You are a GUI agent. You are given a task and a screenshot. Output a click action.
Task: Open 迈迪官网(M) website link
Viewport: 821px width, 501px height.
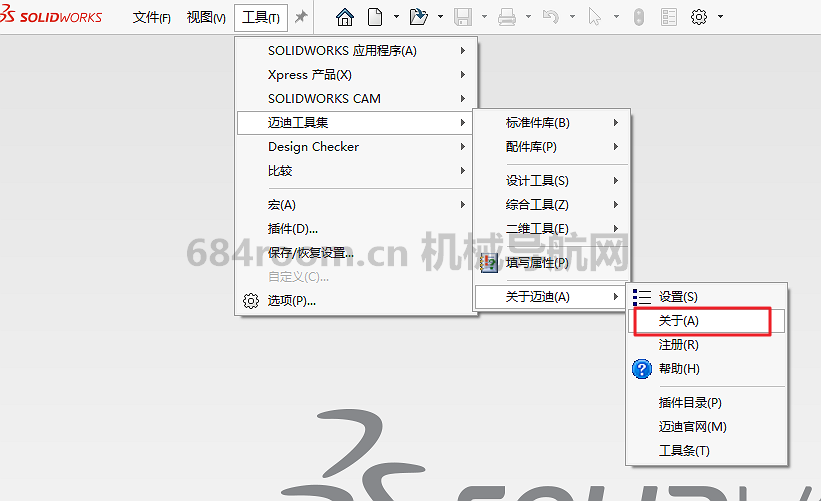point(692,427)
